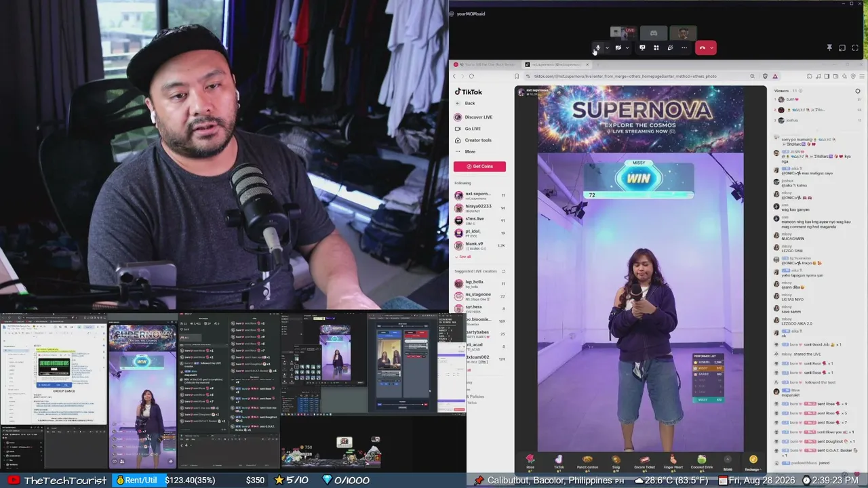Screen dimensions: 868x488
Task: Open the activities grid icon in call
Action: pos(656,47)
